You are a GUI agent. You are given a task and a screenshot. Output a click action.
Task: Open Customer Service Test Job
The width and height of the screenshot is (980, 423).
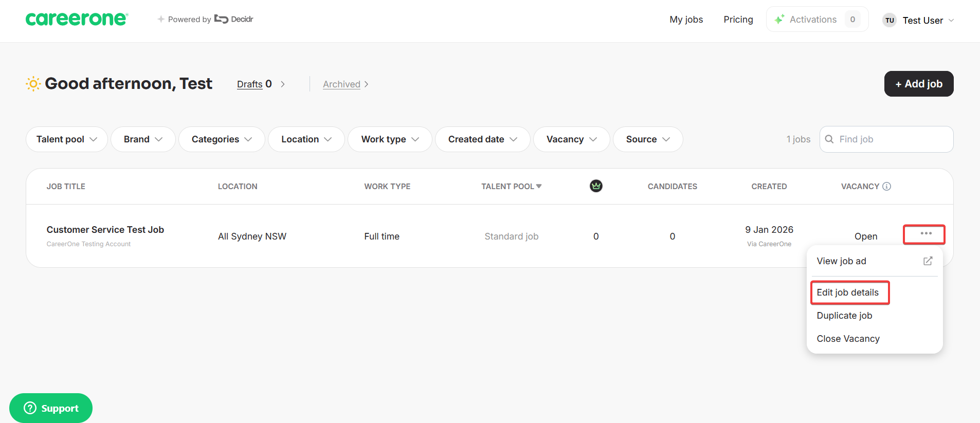click(x=105, y=230)
